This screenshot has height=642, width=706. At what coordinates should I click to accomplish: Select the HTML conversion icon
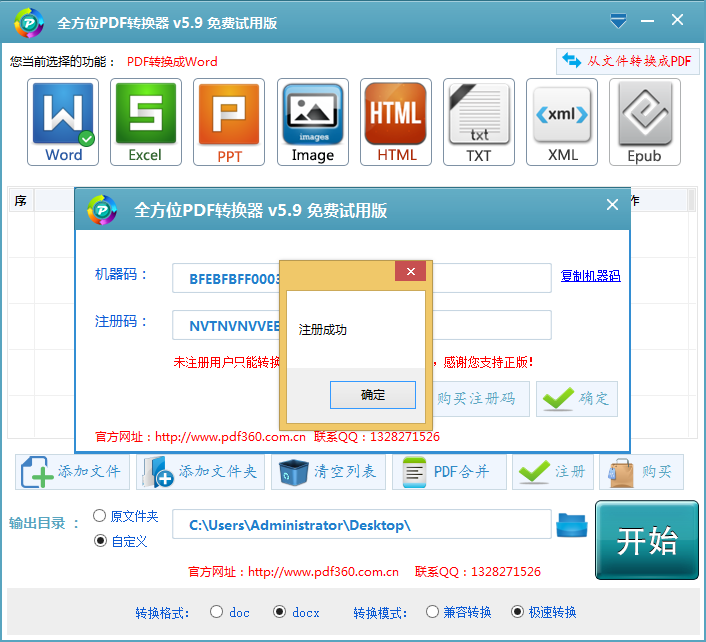[396, 122]
